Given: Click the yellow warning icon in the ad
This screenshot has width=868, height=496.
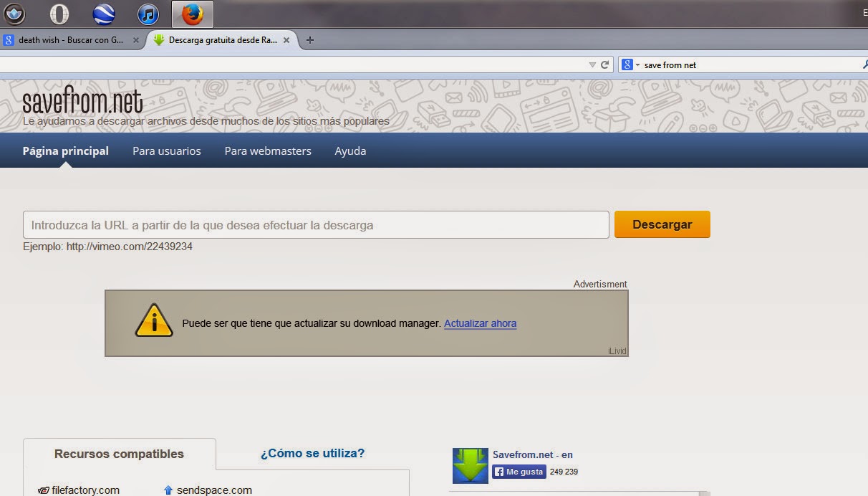Looking at the screenshot, I should pos(154,320).
